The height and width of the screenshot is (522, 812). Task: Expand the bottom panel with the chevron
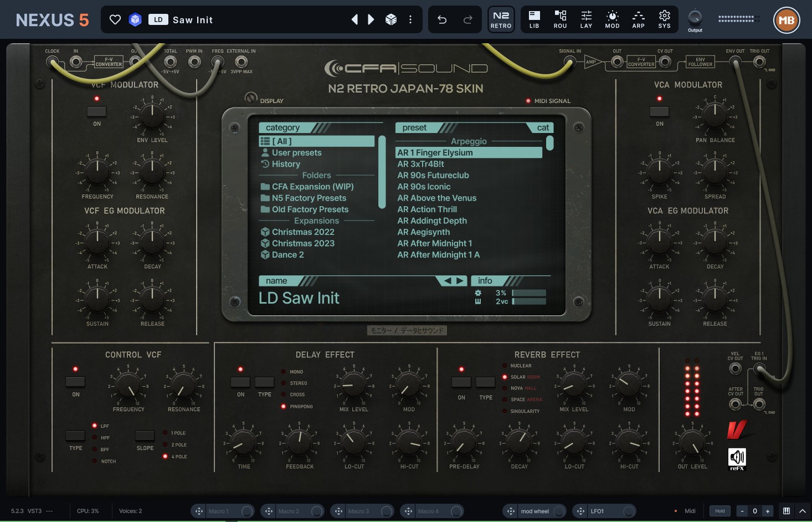click(803, 511)
